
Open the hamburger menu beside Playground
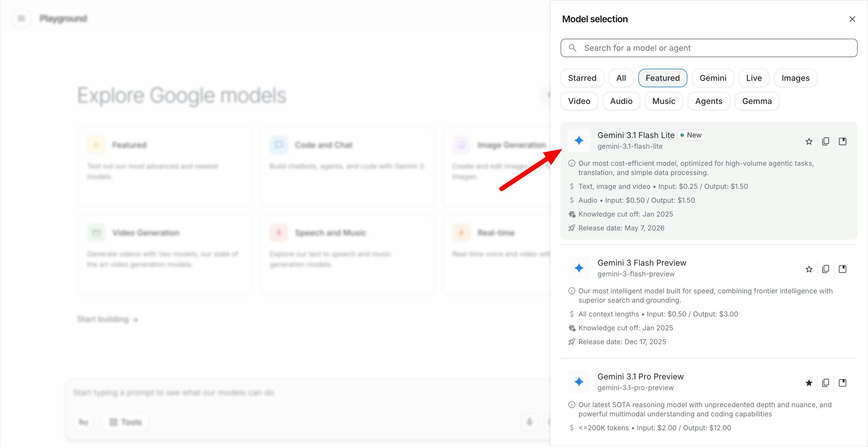(21, 18)
